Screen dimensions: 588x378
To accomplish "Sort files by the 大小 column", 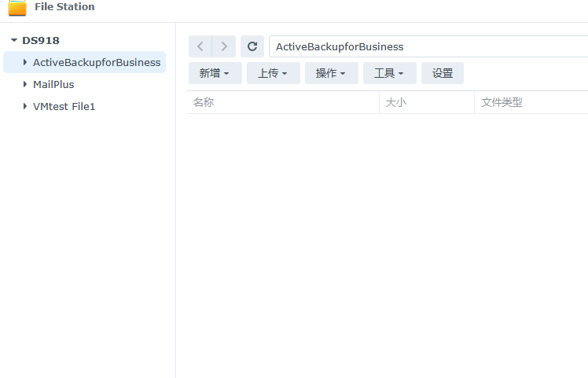I will click(x=426, y=102).
